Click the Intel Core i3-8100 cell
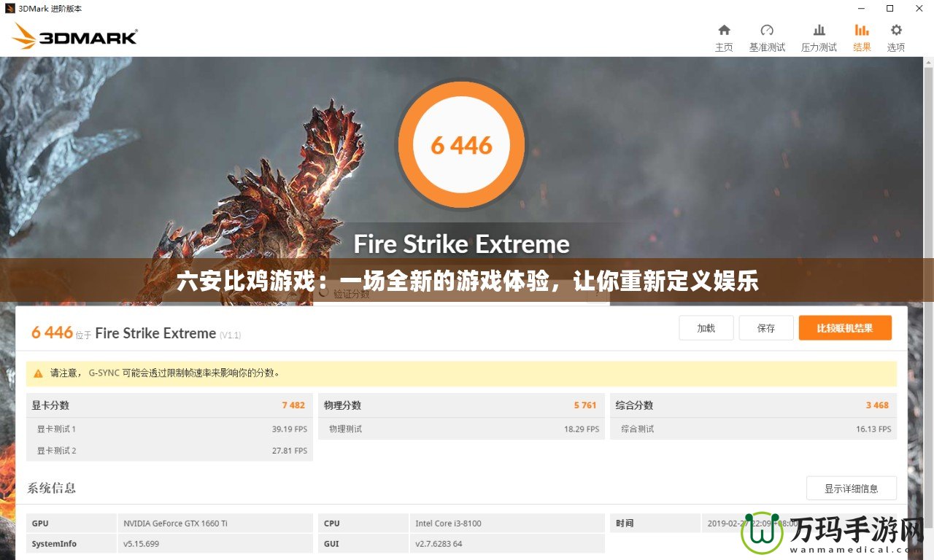Image resolution: width=934 pixels, height=560 pixels. [506, 523]
